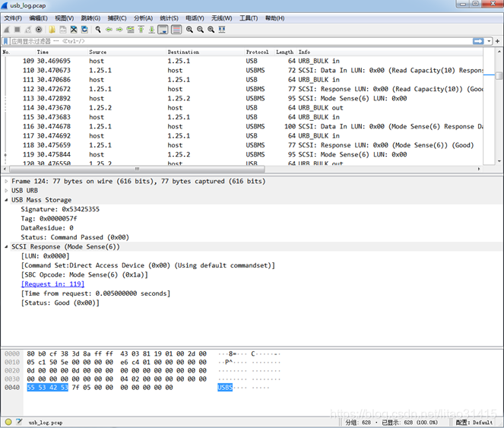Open the 工具(T) menu
This screenshot has width=504, height=428.
pos(249,18)
